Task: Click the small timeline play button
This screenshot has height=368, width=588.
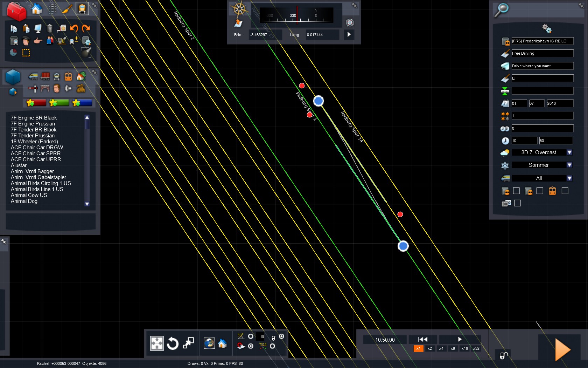Action: point(460,339)
